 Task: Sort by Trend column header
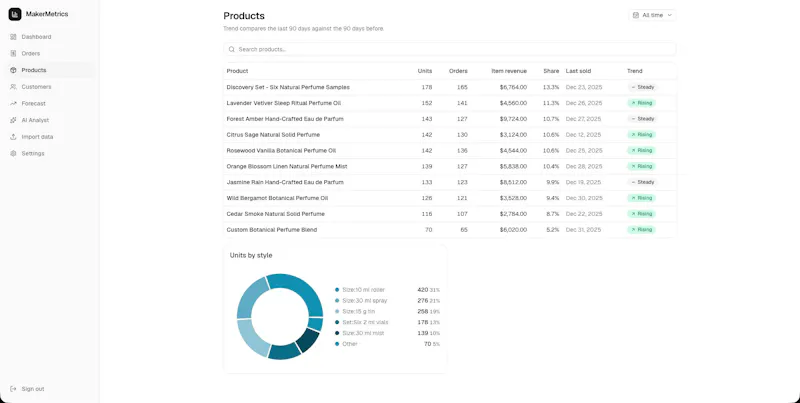click(x=634, y=71)
